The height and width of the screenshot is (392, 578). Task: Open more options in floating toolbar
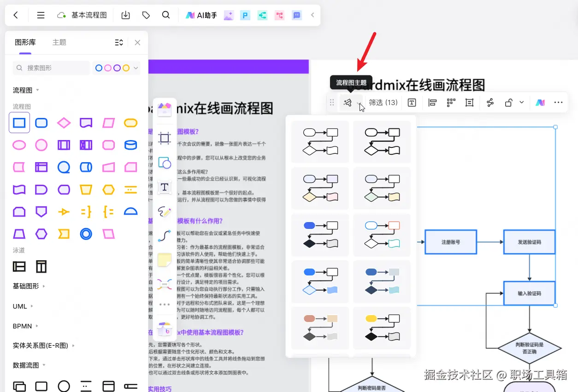click(x=558, y=103)
